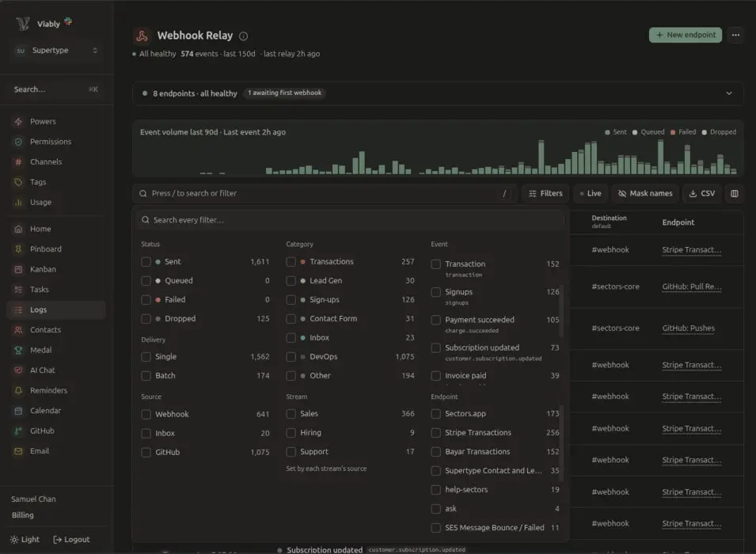This screenshot has width=756, height=554.
Task: Click the Email envelope icon
Action: pyautogui.click(x=18, y=451)
